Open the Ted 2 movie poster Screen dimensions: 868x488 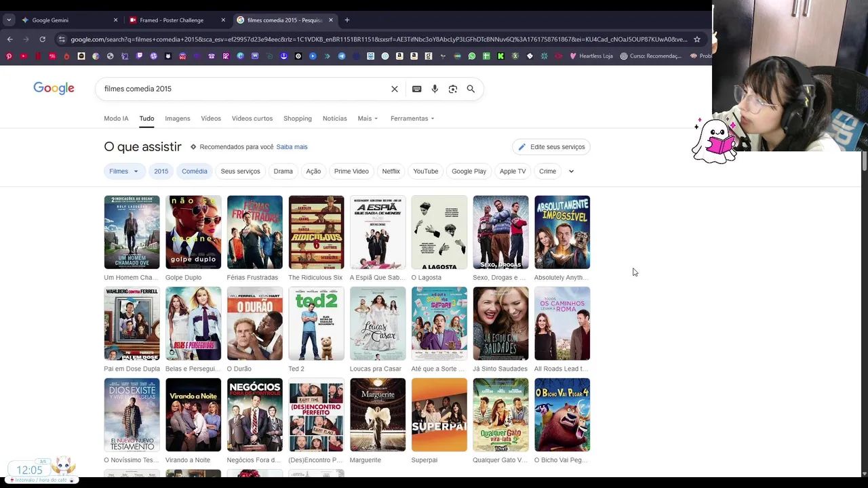click(316, 323)
